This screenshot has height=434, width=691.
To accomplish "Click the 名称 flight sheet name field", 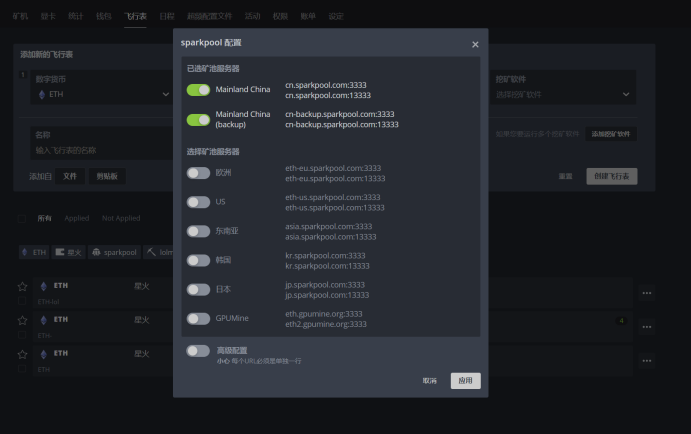I will [x=102, y=143].
